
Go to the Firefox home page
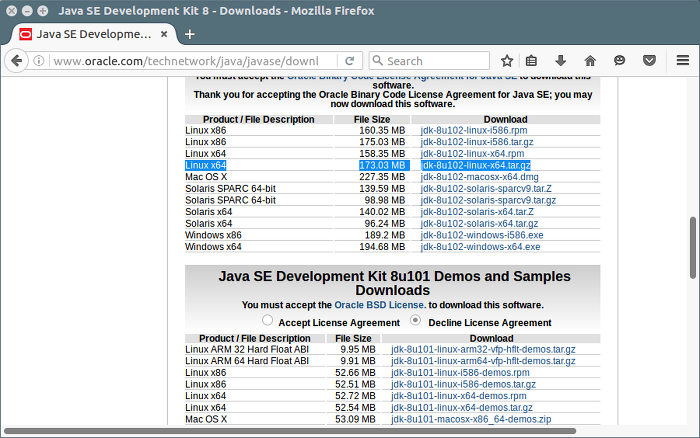pyautogui.click(x=590, y=60)
